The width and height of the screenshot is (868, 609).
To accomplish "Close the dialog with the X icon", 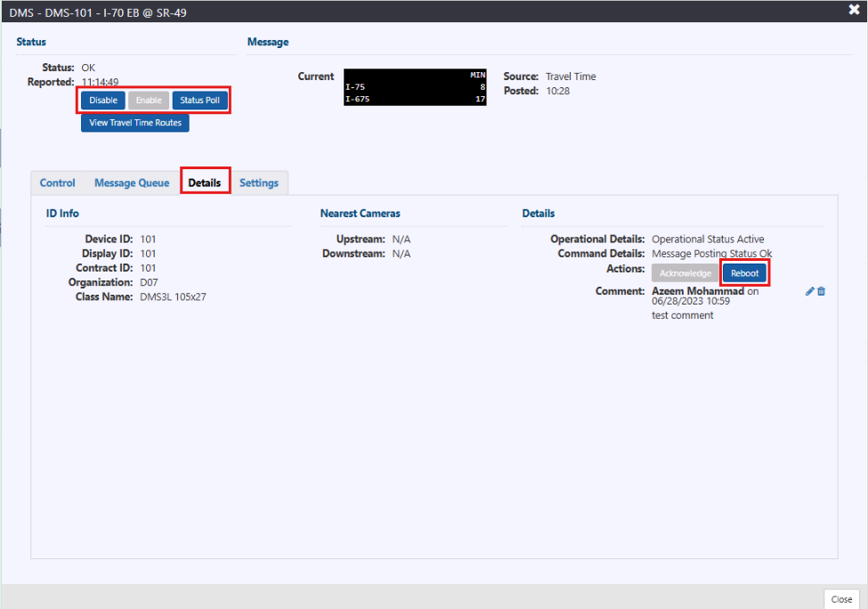I will [x=854, y=10].
